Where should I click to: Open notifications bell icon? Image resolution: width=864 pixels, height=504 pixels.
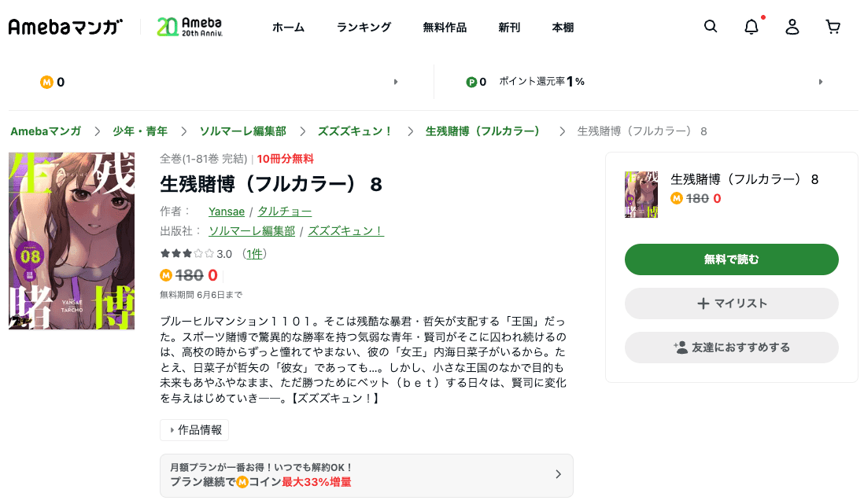pyautogui.click(x=751, y=27)
